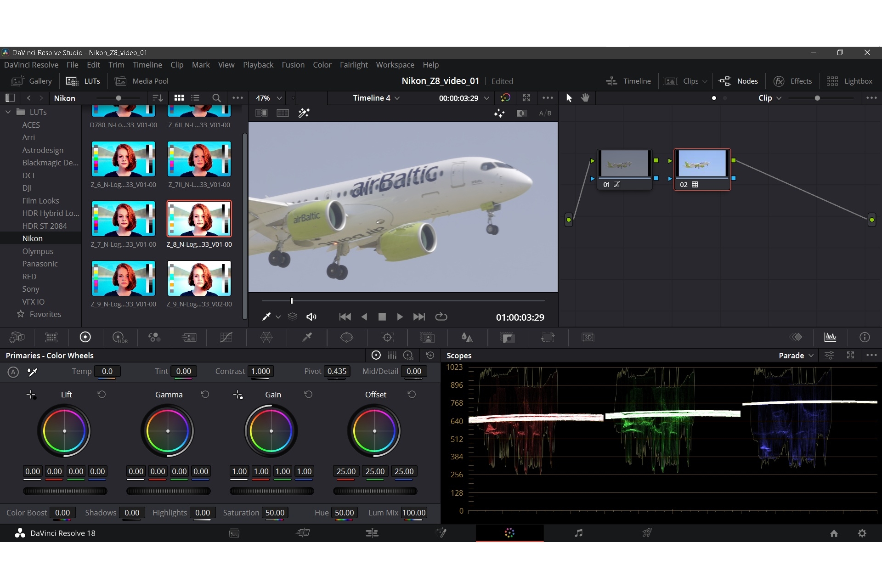Click the LUT thumbnail size slider

[x=118, y=98]
